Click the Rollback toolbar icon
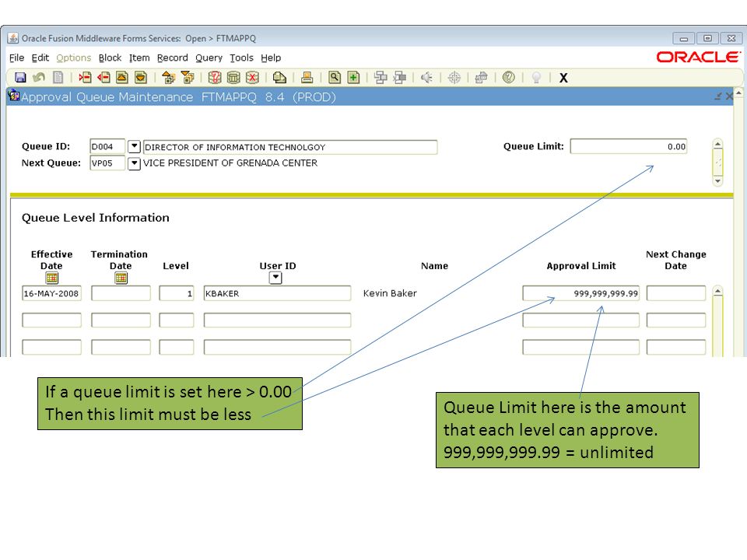The width and height of the screenshot is (747, 560). [x=39, y=77]
